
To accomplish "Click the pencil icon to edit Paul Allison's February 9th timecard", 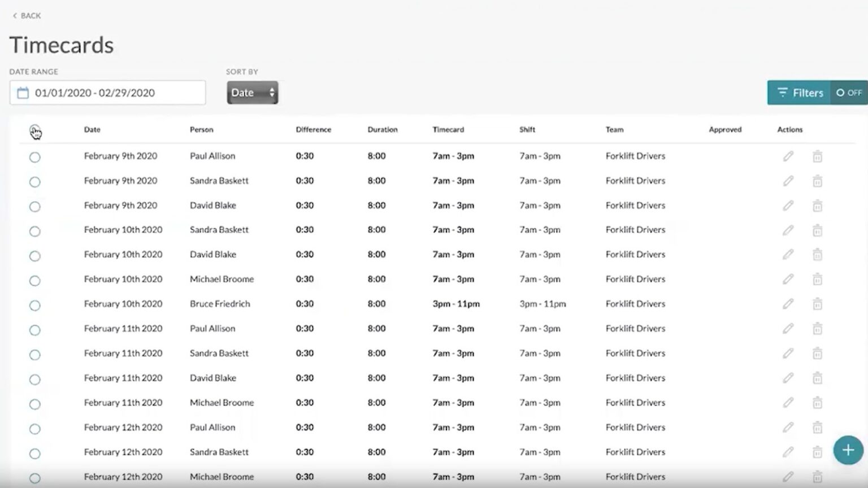I will (788, 156).
